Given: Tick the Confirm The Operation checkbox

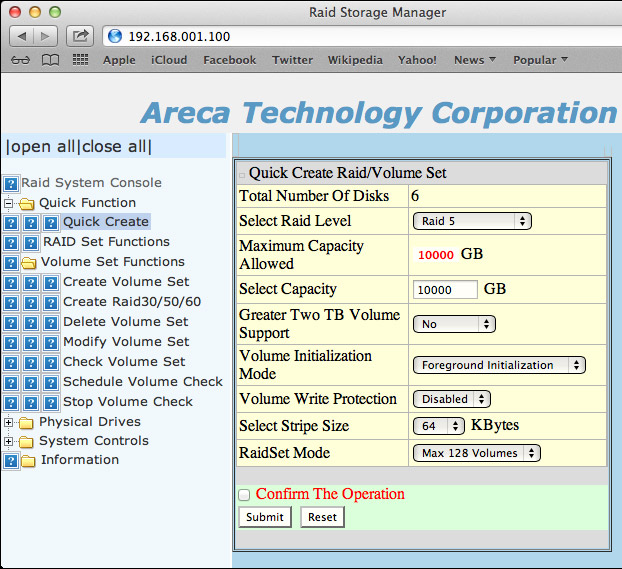Looking at the screenshot, I should point(244,495).
